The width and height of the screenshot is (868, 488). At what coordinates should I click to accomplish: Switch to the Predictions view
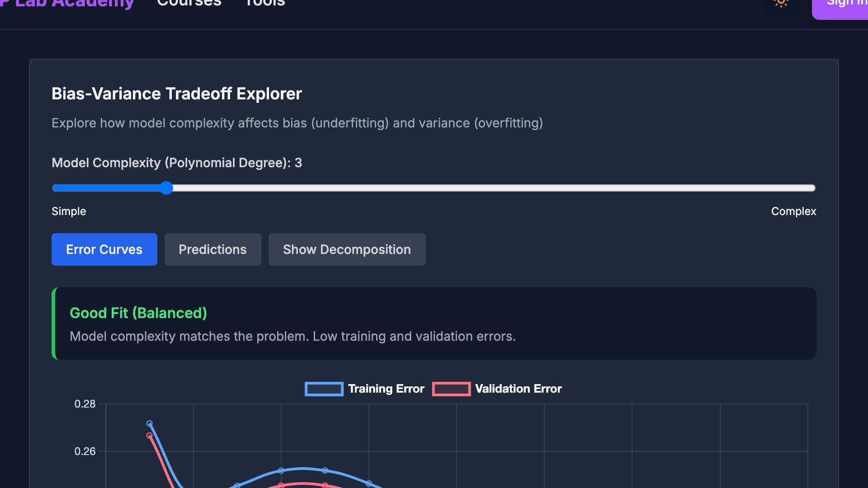[x=213, y=249]
